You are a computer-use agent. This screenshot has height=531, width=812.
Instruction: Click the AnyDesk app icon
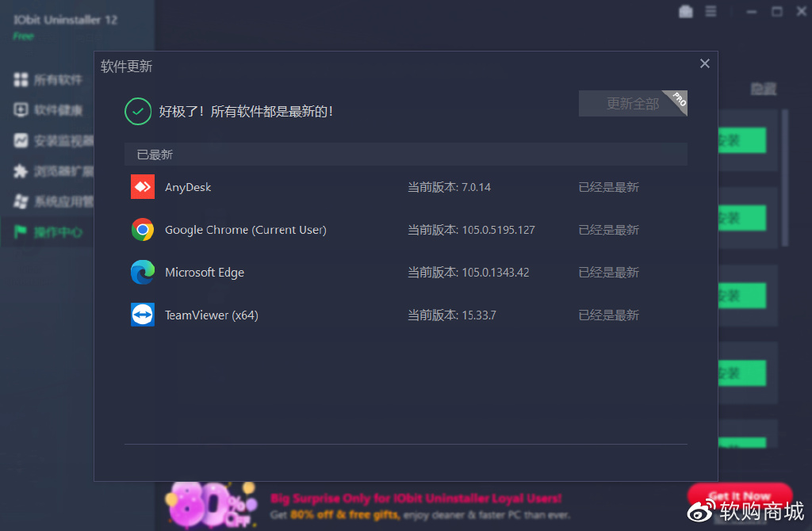(143, 187)
